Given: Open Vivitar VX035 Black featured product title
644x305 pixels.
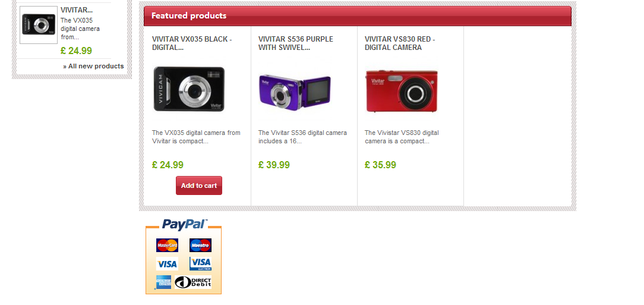Looking at the screenshot, I should tap(192, 43).
